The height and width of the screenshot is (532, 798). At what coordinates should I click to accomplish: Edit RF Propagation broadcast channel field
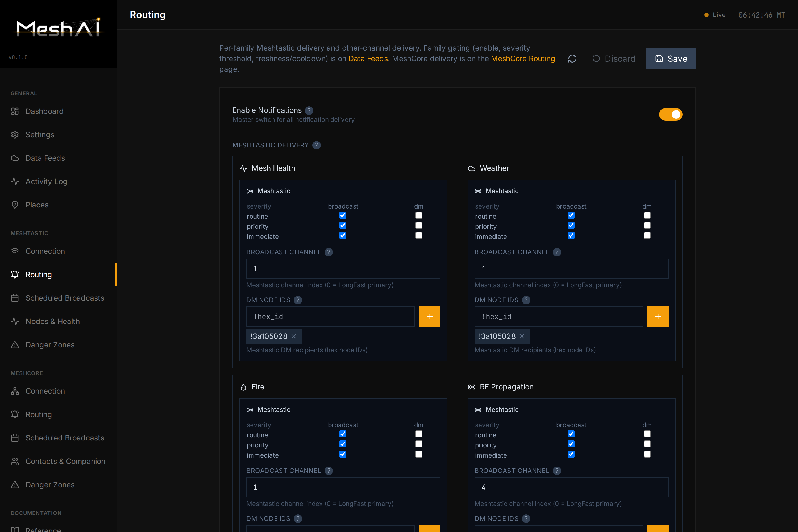tap(571, 488)
